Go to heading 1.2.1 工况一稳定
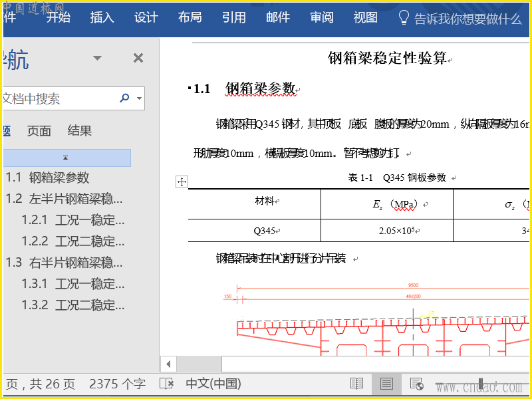Image resolution: width=532 pixels, height=399 pixels. pyautogui.click(x=73, y=220)
